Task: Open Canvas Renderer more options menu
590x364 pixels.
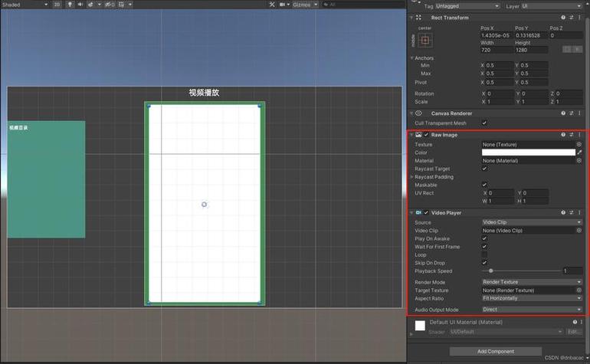Action: (579, 113)
